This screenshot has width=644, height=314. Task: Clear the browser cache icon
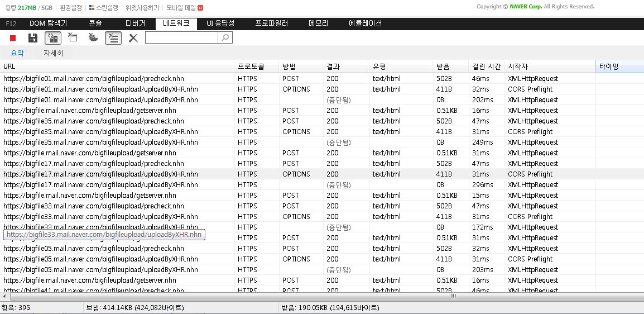(x=73, y=37)
